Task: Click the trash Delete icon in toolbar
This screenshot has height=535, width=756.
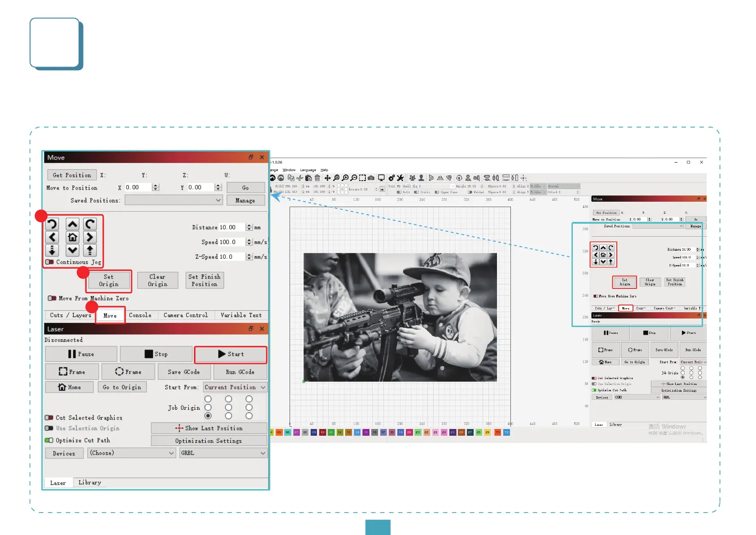Action: [317, 178]
